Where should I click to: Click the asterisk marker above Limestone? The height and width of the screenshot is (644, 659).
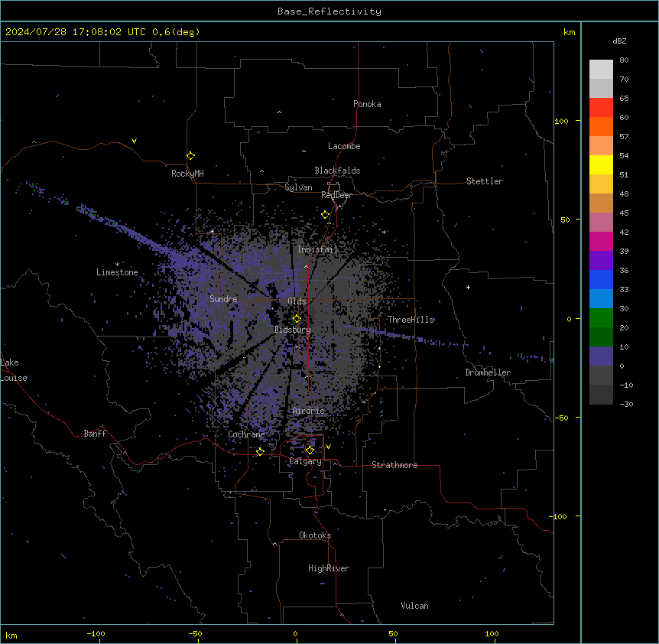[117, 265]
